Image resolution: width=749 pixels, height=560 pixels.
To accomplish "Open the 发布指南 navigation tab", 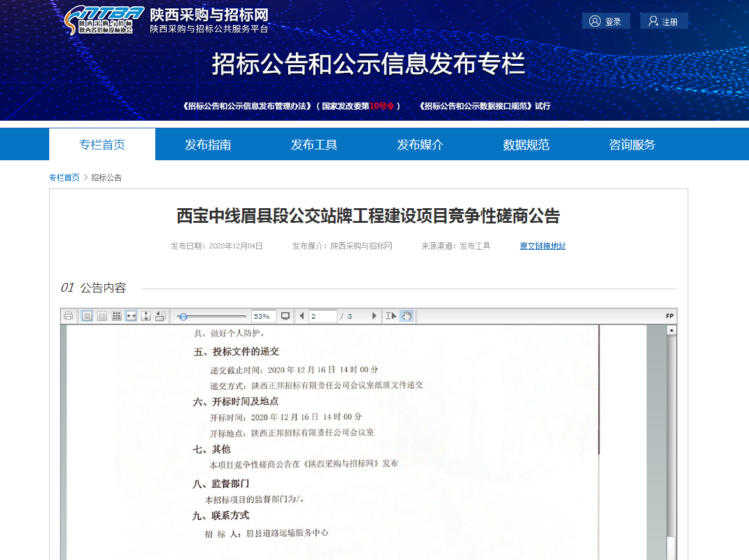I will point(208,144).
